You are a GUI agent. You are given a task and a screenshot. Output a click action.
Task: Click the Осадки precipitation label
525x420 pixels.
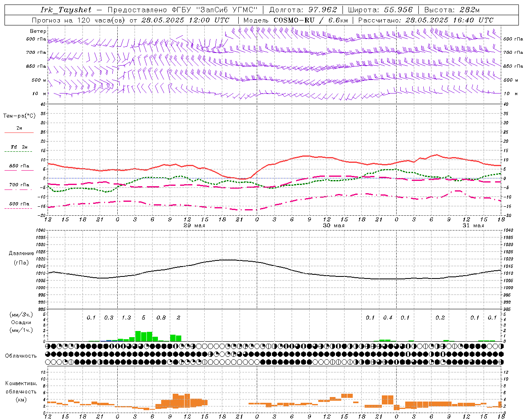[21, 322]
